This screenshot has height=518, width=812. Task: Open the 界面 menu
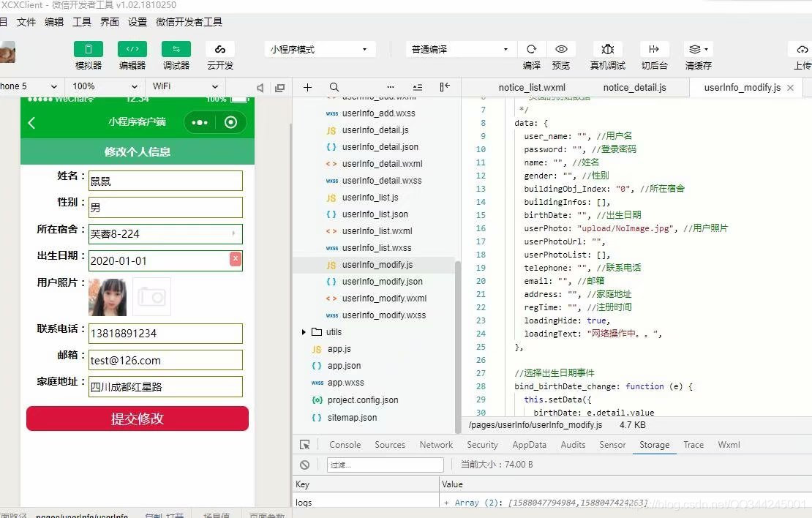pyautogui.click(x=110, y=22)
